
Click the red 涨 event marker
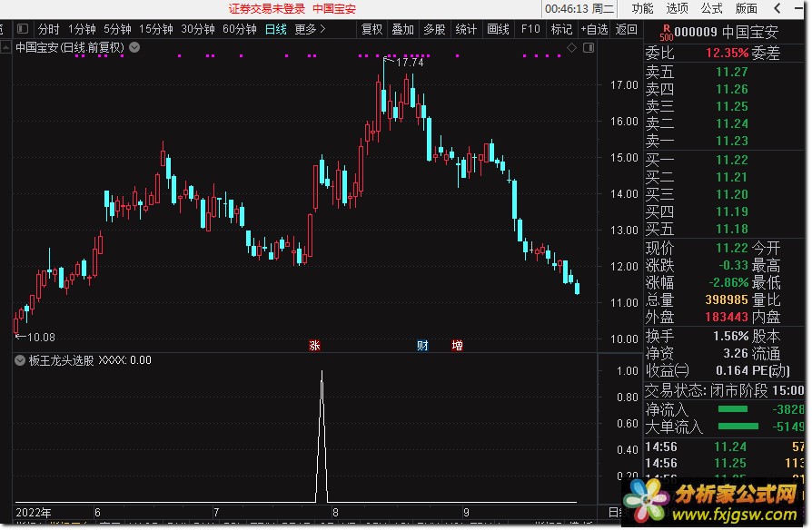[x=314, y=345]
